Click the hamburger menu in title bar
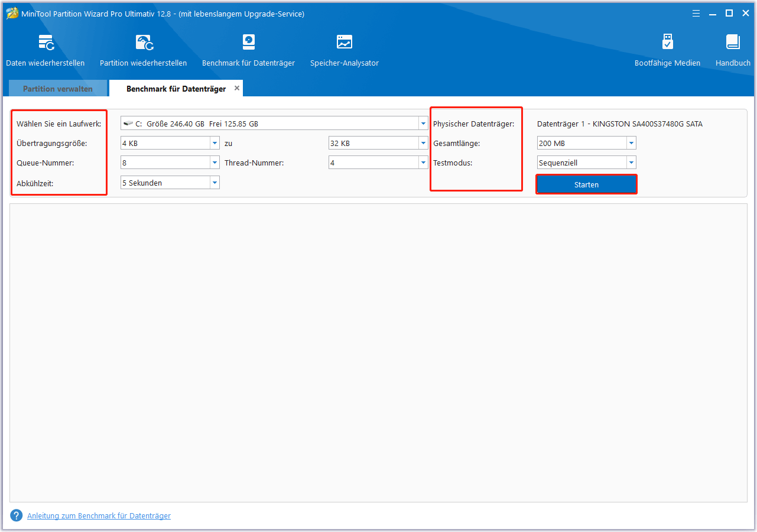 [x=696, y=13]
